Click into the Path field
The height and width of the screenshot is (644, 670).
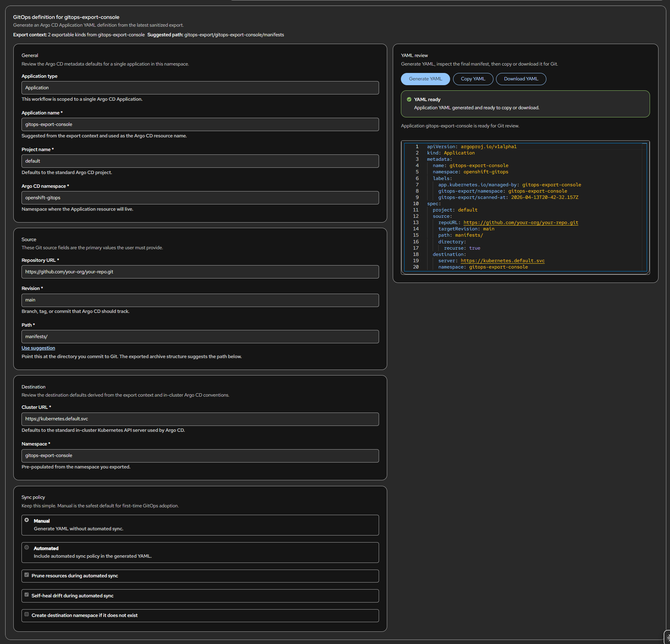[200, 337]
